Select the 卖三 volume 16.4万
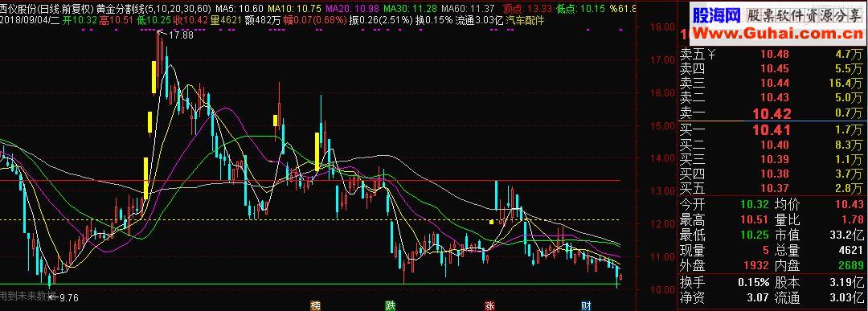This screenshot has width=868, height=311. click(845, 83)
